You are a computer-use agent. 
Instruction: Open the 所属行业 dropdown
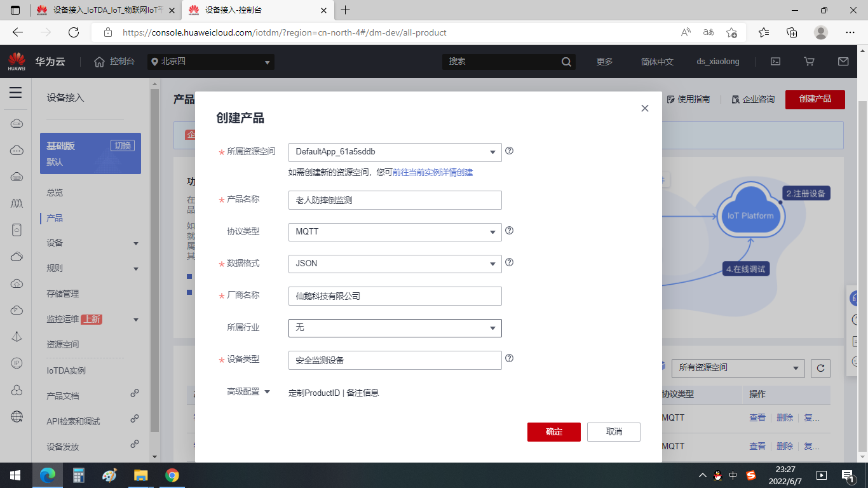pyautogui.click(x=395, y=328)
